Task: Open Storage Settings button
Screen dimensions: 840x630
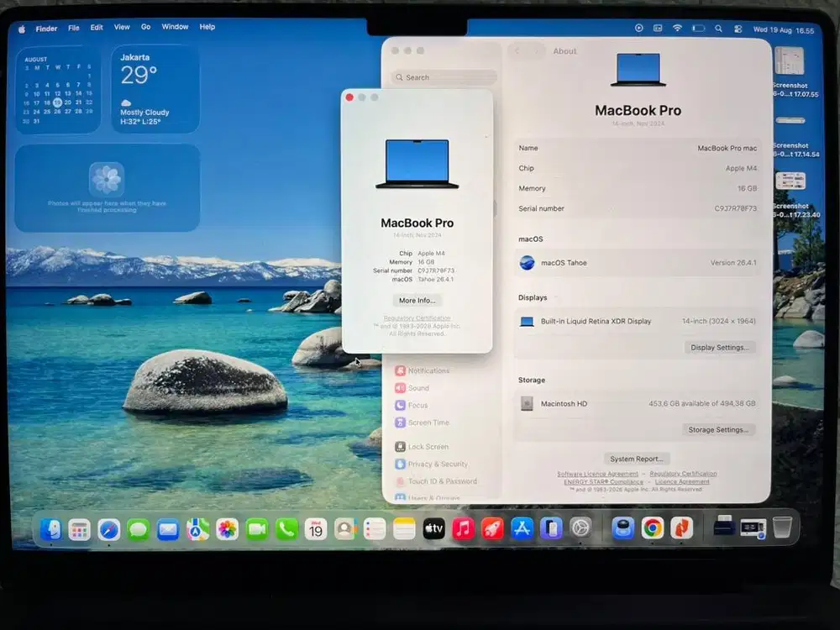Action: (x=718, y=429)
